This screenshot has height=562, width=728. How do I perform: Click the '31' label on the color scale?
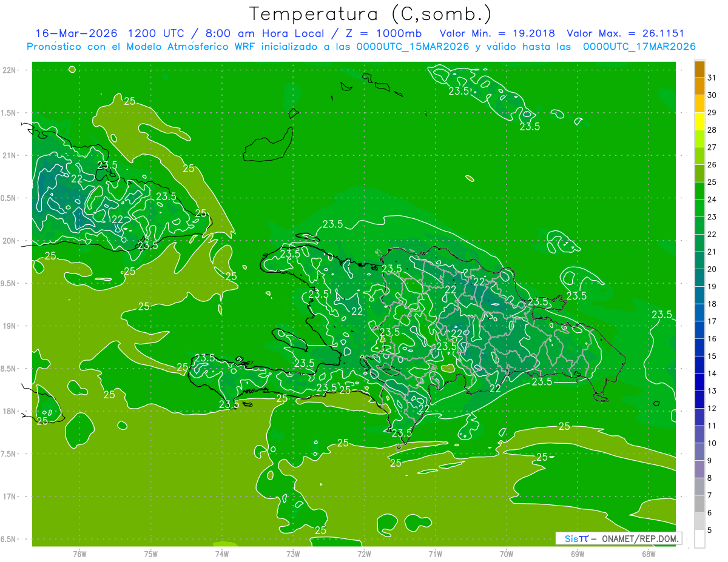(x=712, y=78)
